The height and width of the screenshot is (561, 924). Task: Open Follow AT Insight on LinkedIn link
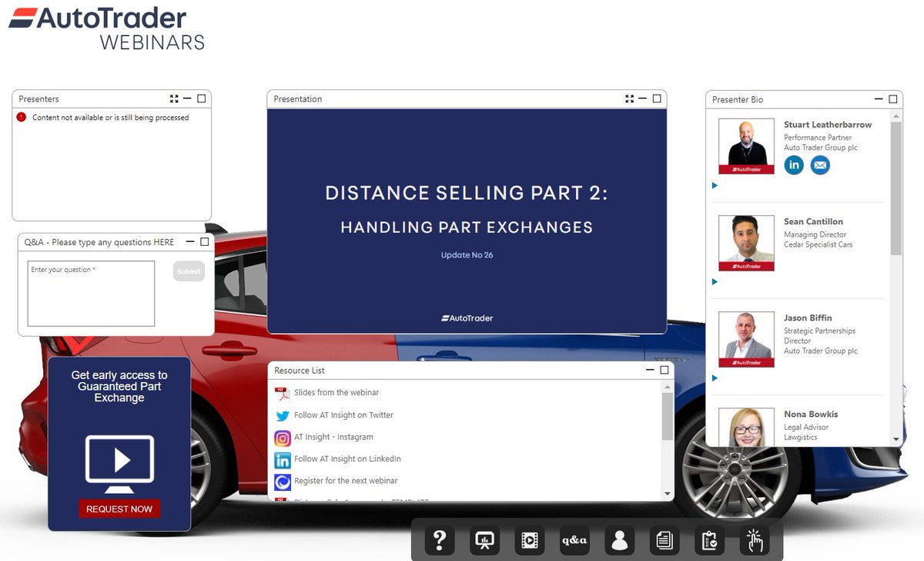click(347, 459)
